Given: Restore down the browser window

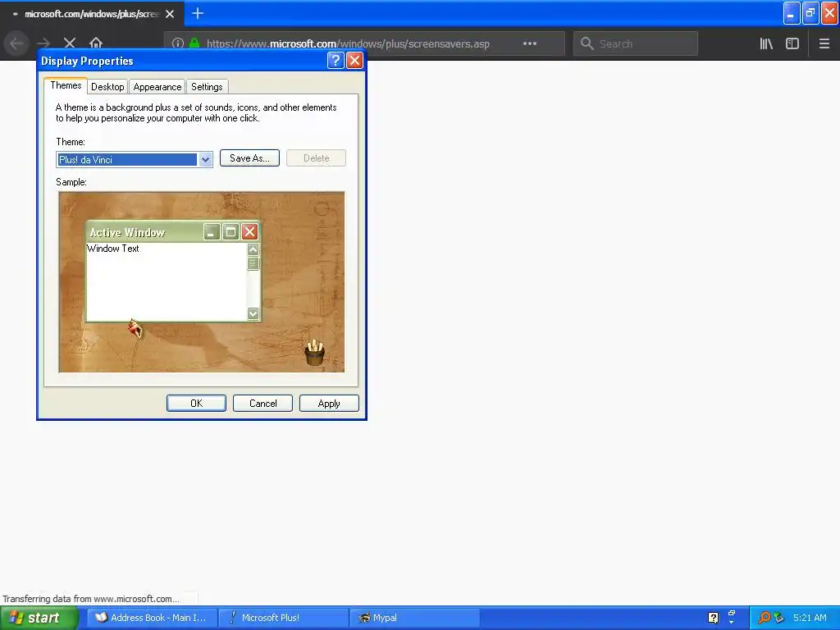Looking at the screenshot, I should [810, 13].
